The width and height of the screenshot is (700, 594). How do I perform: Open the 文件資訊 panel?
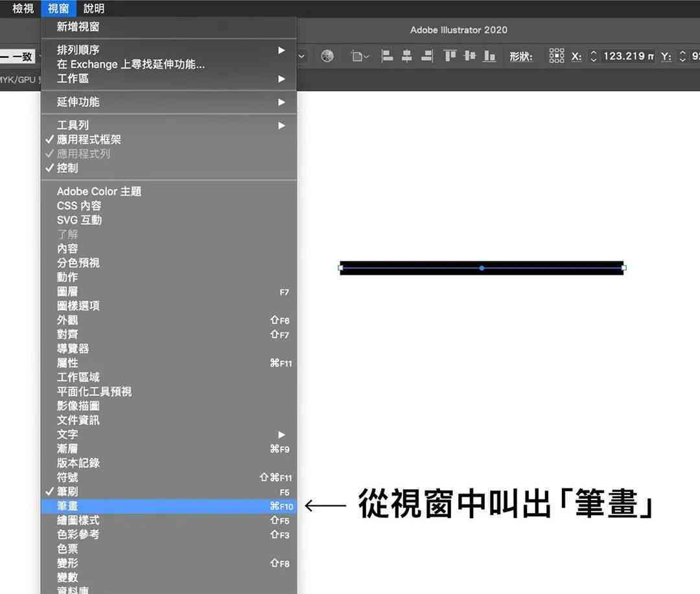pyautogui.click(x=169, y=420)
